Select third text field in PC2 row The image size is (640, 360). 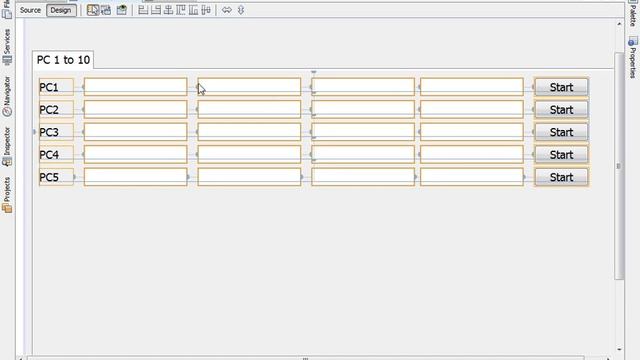(363, 109)
